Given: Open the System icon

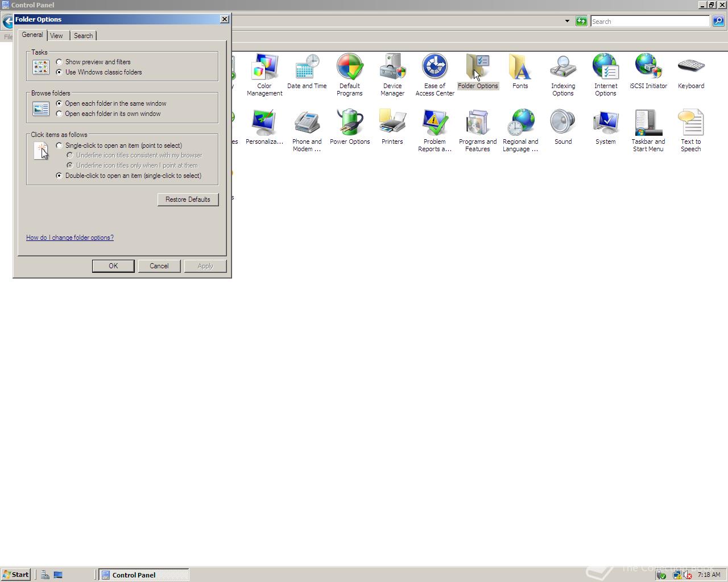Looking at the screenshot, I should pos(606,127).
